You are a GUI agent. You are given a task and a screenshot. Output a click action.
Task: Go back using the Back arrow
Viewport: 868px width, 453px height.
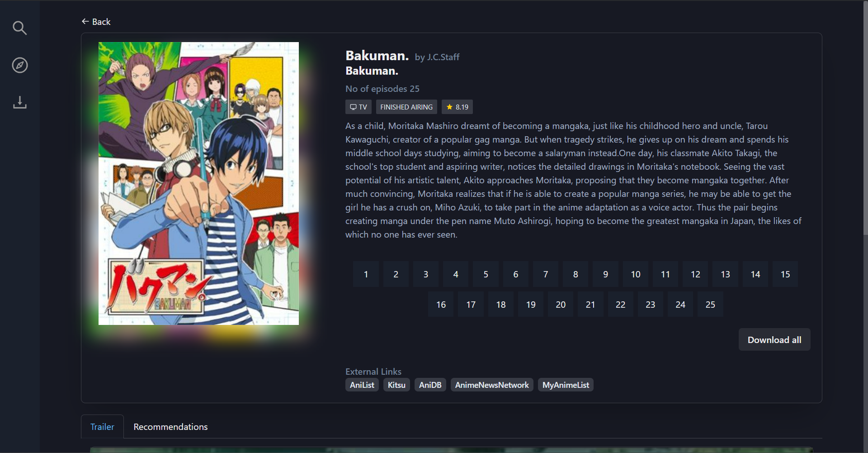coord(96,22)
